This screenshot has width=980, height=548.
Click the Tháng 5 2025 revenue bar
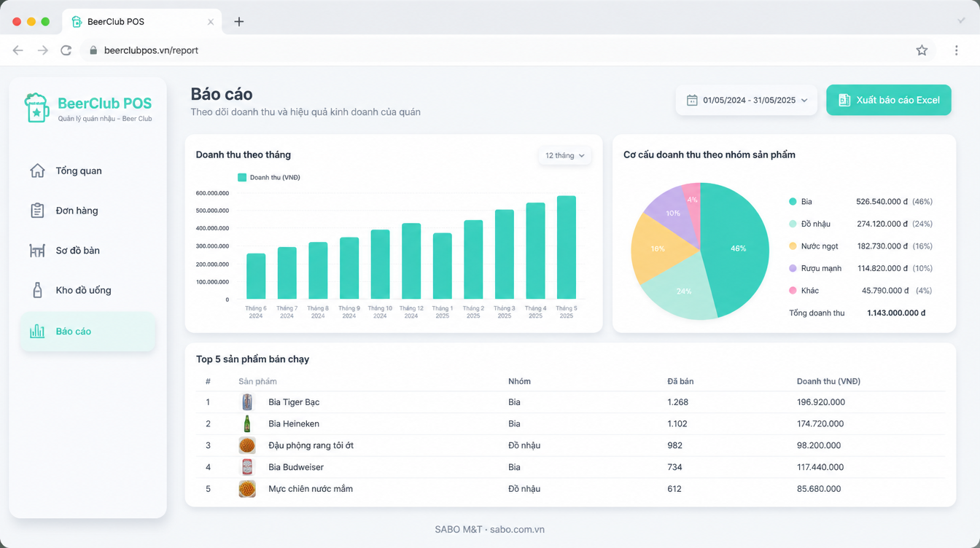pyautogui.click(x=567, y=247)
